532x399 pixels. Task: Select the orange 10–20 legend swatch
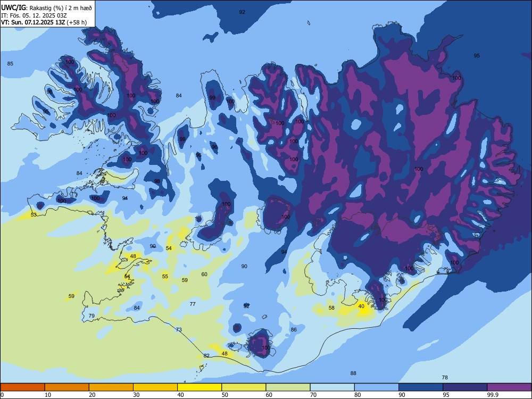click(x=67, y=387)
